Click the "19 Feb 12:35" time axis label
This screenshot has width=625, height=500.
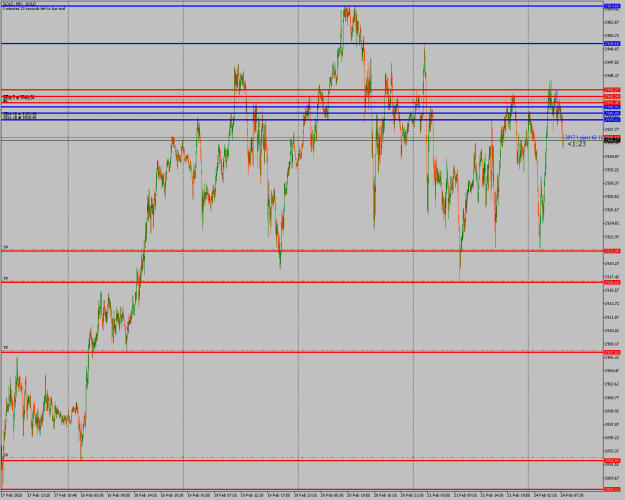pos(252,495)
